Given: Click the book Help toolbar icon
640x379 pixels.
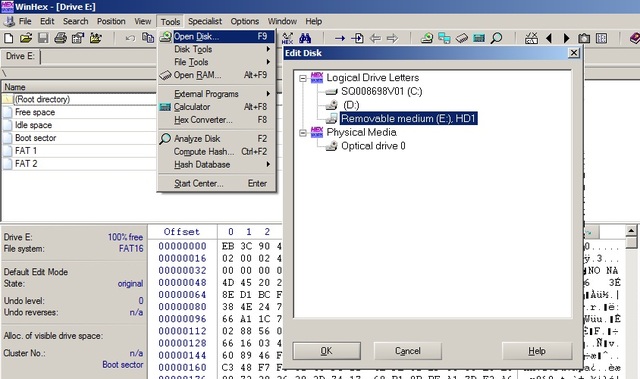Looking at the screenshot, I should click(x=635, y=38).
